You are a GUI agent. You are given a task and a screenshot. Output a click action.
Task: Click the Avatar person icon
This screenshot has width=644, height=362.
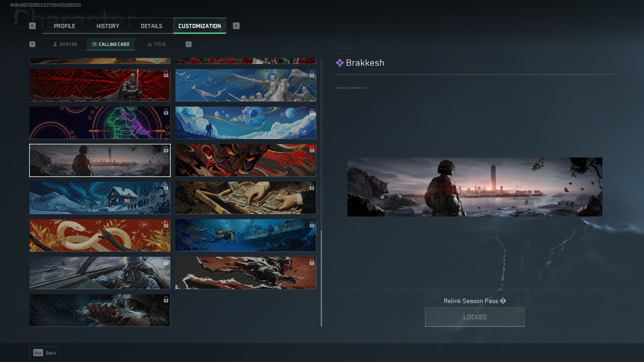click(55, 44)
